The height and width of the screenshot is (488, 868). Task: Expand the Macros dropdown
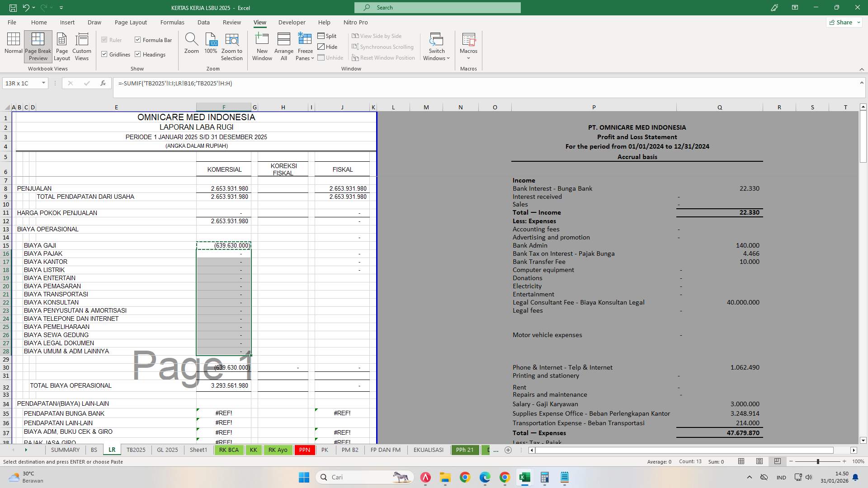pos(468,45)
